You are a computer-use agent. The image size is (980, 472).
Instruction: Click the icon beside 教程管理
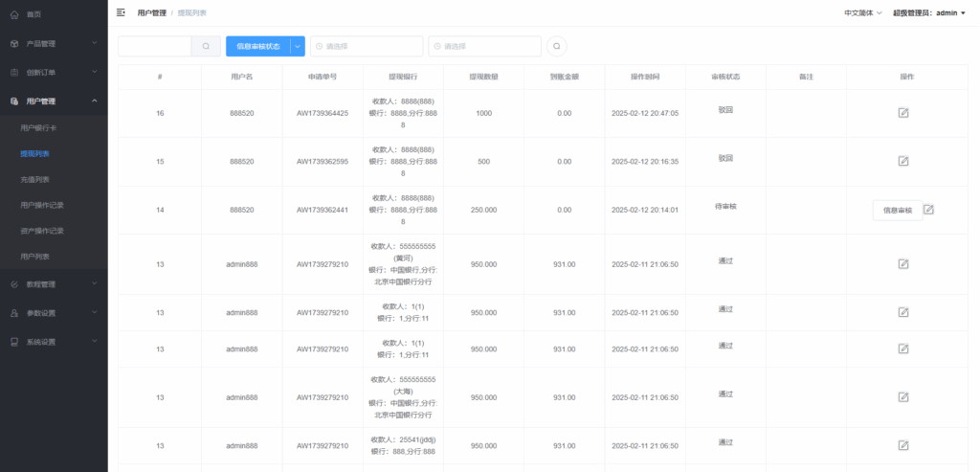click(x=14, y=284)
